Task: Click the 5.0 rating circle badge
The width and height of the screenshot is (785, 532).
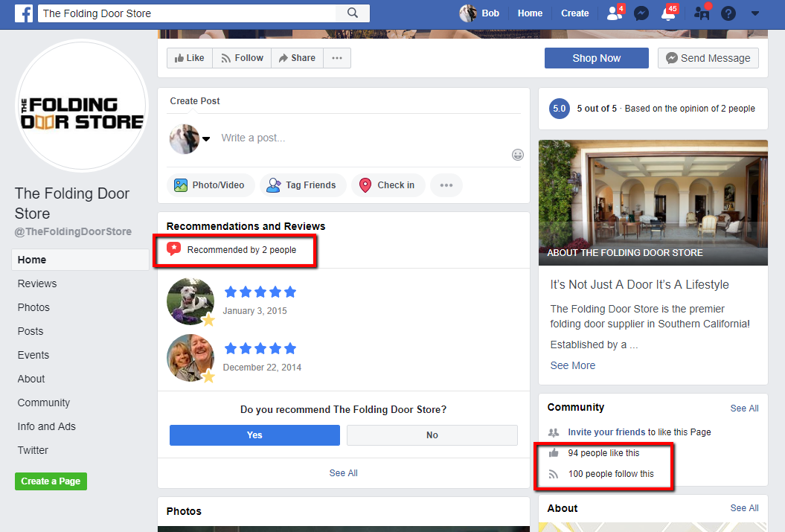Action: (x=560, y=109)
